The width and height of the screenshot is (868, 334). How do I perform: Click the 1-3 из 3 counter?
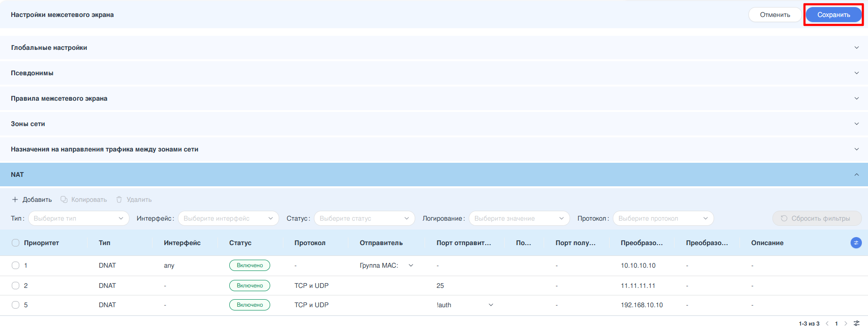coord(809,324)
